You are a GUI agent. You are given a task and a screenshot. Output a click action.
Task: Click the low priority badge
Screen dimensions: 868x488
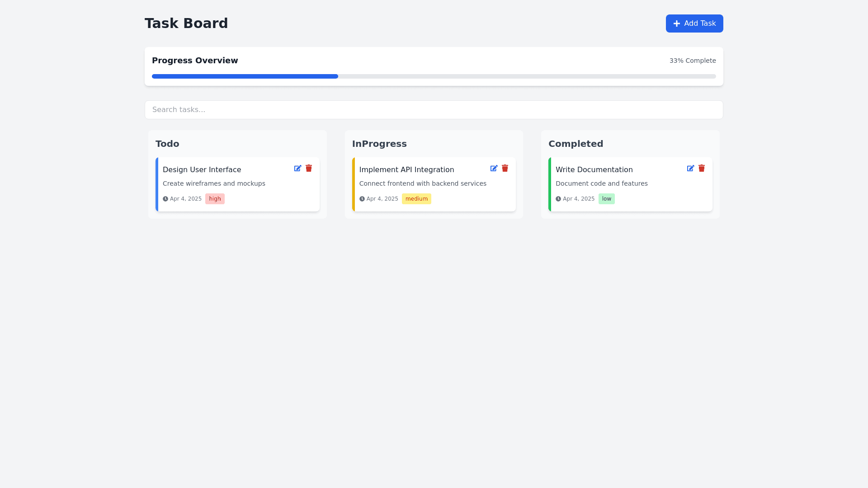(x=606, y=199)
